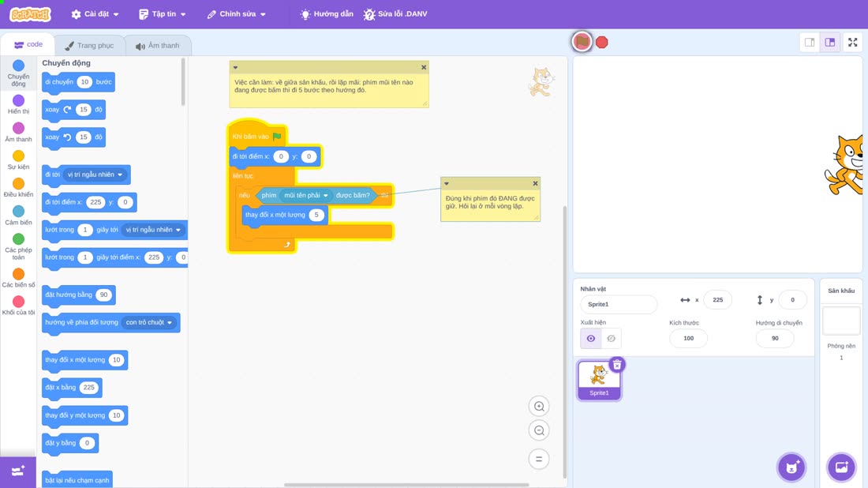The width and height of the screenshot is (868, 488).
Task: Select the Âm thanh block category
Action: tap(18, 133)
